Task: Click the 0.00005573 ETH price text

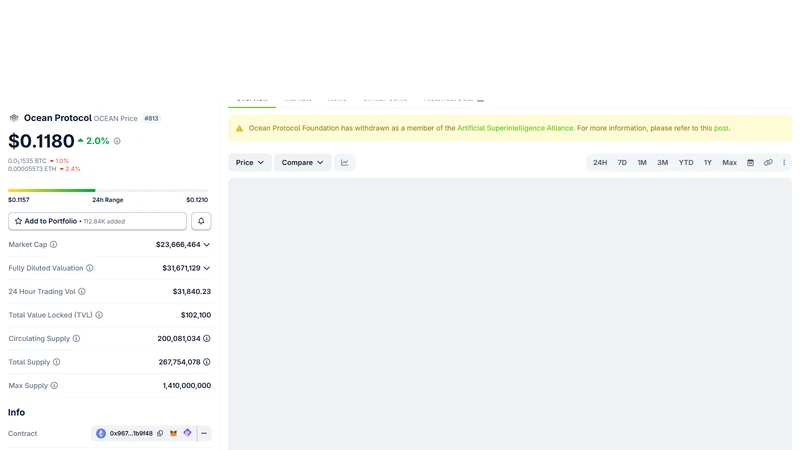Action: tap(32, 169)
